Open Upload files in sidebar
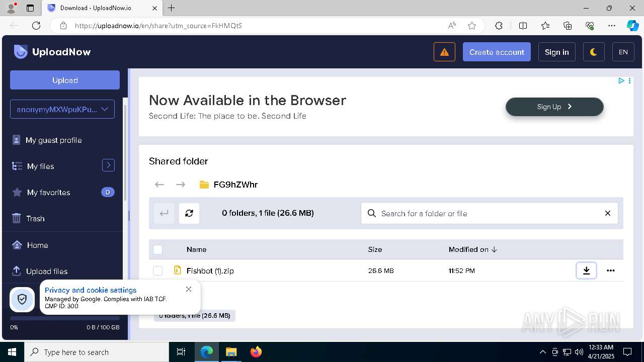Image resolution: width=644 pixels, height=362 pixels. pos(46,271)
